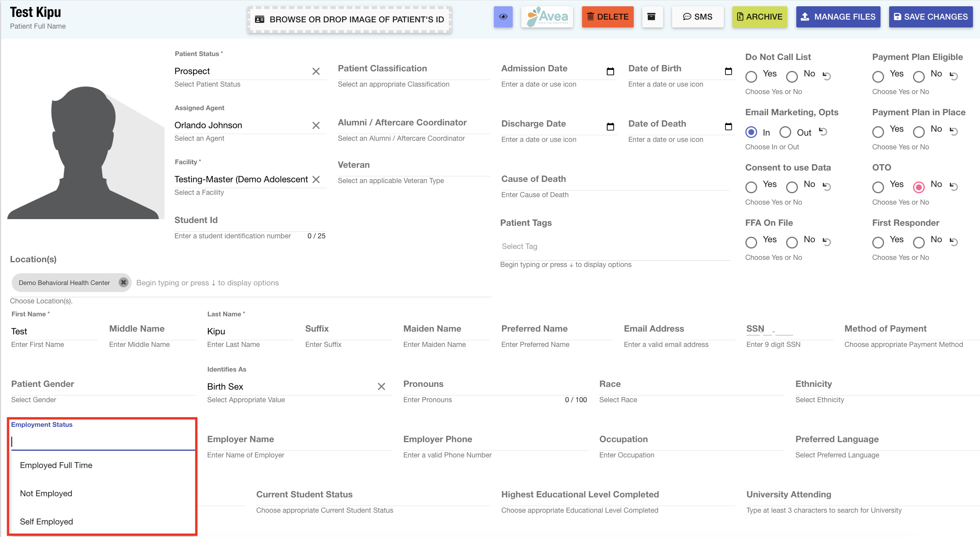Choose Employed Full Time option
The height and width of the screenshot is (537, 980).
click(x=56, y=465)
